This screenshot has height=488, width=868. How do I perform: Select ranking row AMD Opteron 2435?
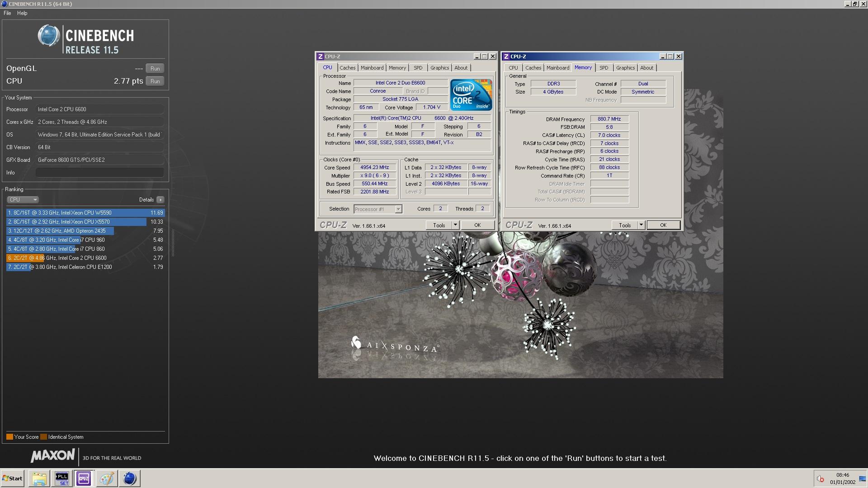85,231
